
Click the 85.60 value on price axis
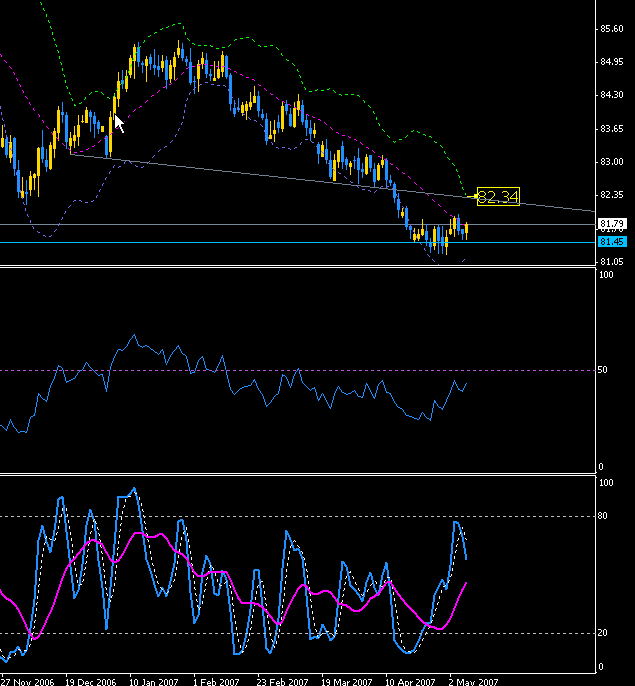(612, 29)
